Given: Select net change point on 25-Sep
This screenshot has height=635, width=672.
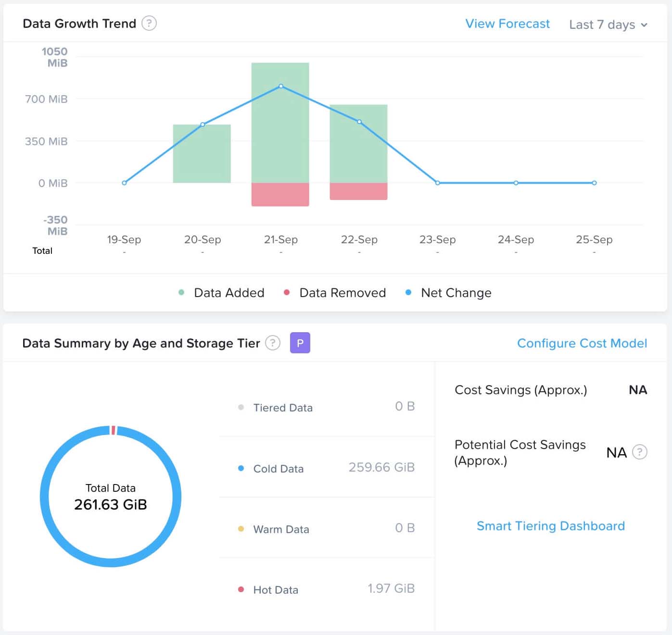Looking at the screenshot, I should point(594,183).
